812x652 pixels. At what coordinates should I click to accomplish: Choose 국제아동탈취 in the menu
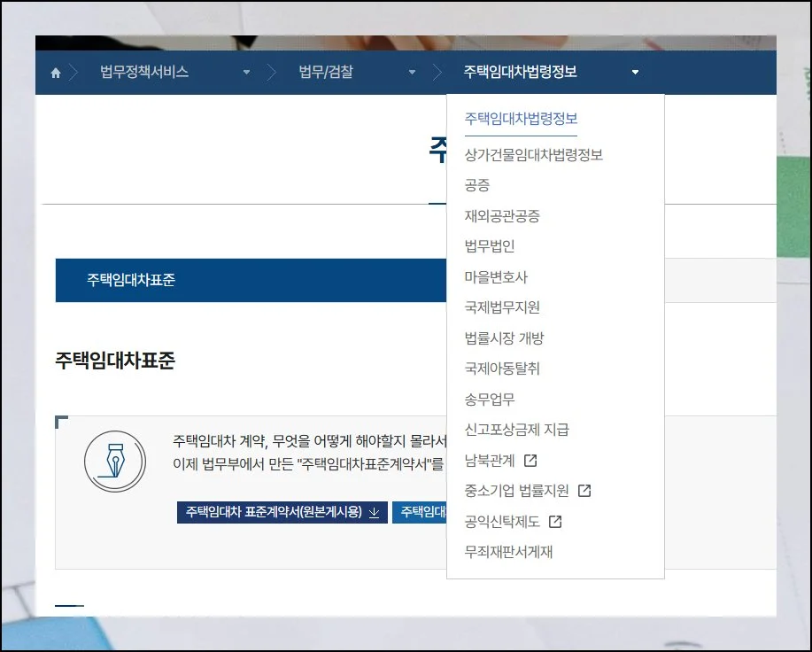[x=501, y=369]
